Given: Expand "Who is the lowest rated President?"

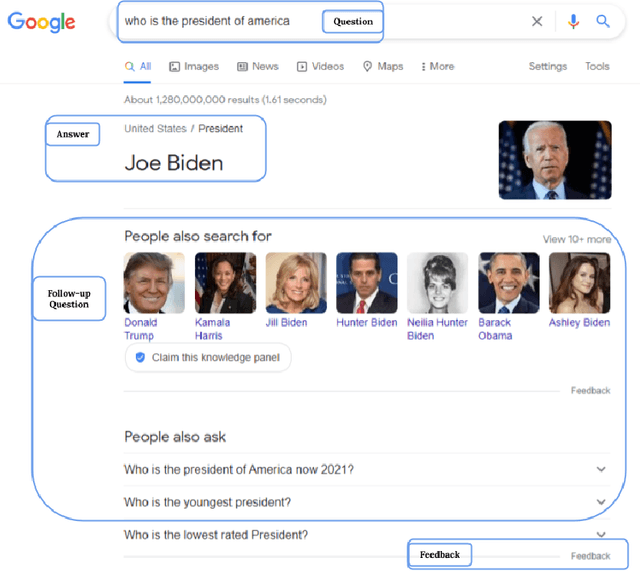Looking at the screenshot, I should pos(601,535).
